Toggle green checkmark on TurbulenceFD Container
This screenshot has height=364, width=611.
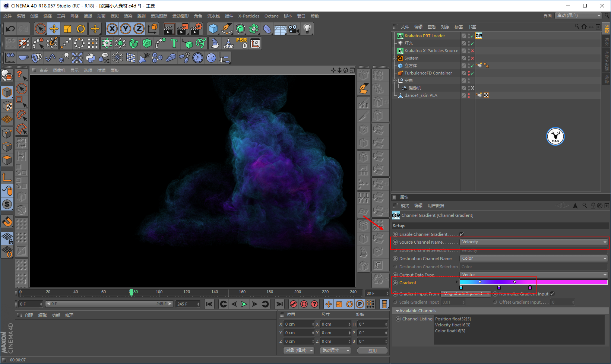coord(472,73)
